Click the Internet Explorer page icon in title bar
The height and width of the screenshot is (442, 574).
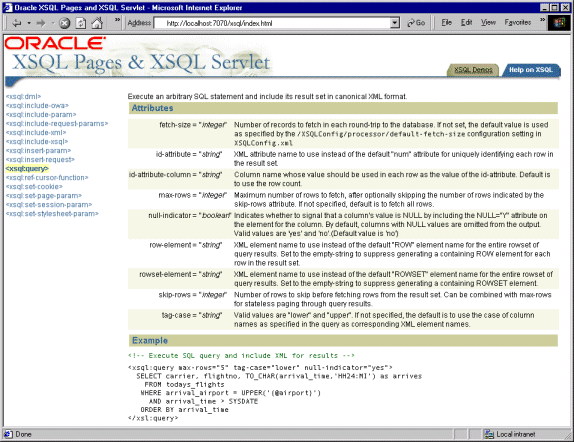(x=7, y=7)
